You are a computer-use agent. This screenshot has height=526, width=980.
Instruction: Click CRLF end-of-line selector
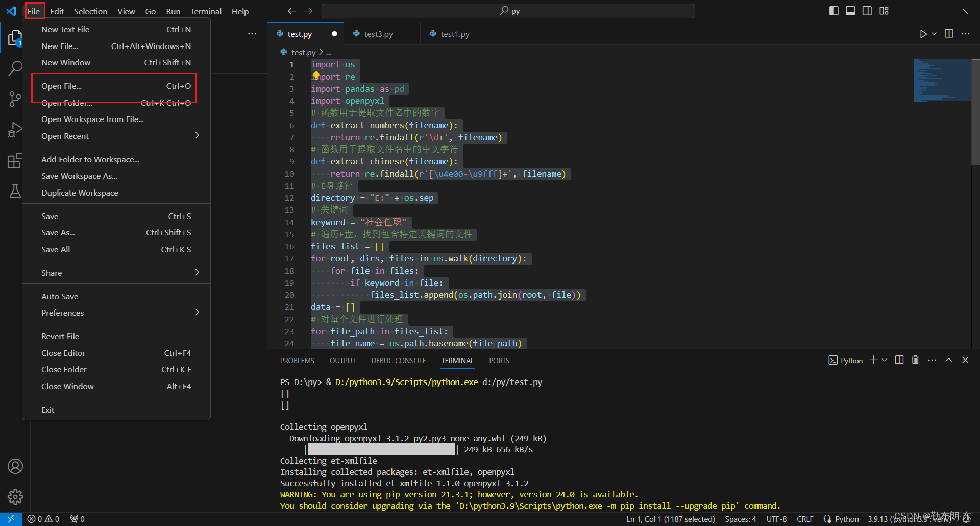805,519
